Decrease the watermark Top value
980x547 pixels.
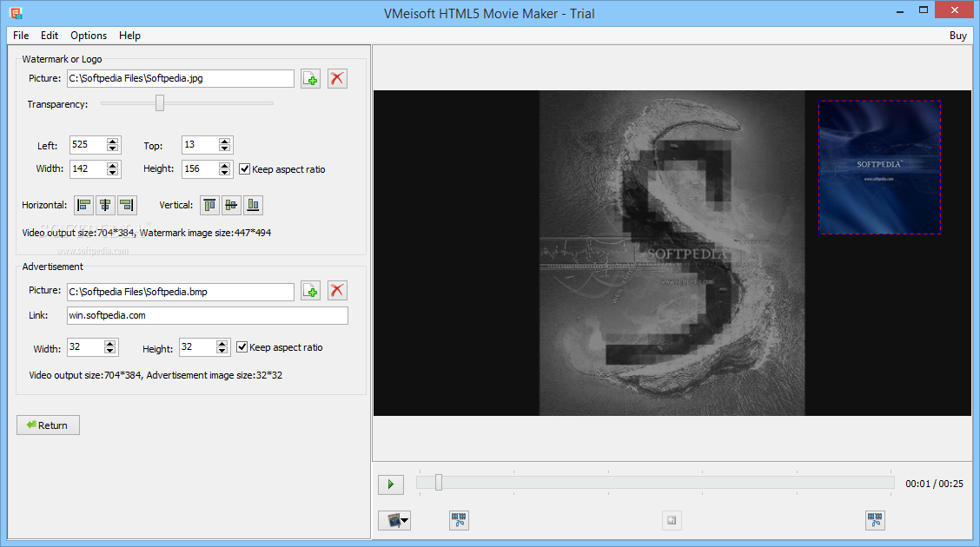click(x=224, y=148)
